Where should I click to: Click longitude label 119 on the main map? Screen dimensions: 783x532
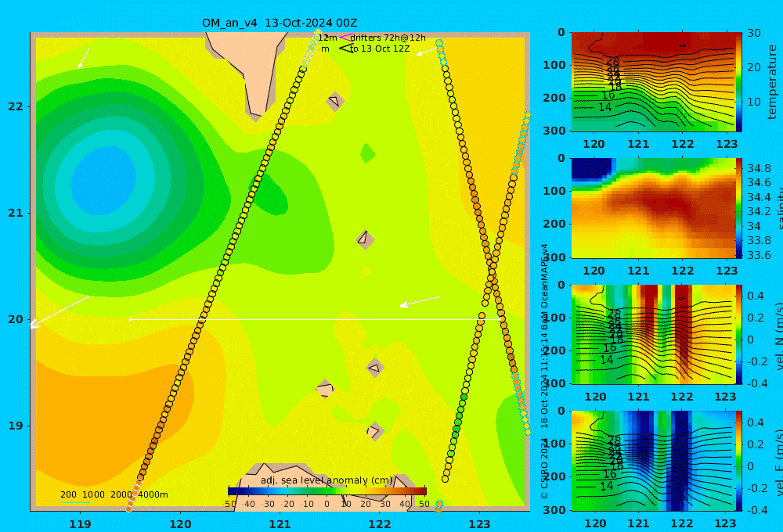pos(80,524)
